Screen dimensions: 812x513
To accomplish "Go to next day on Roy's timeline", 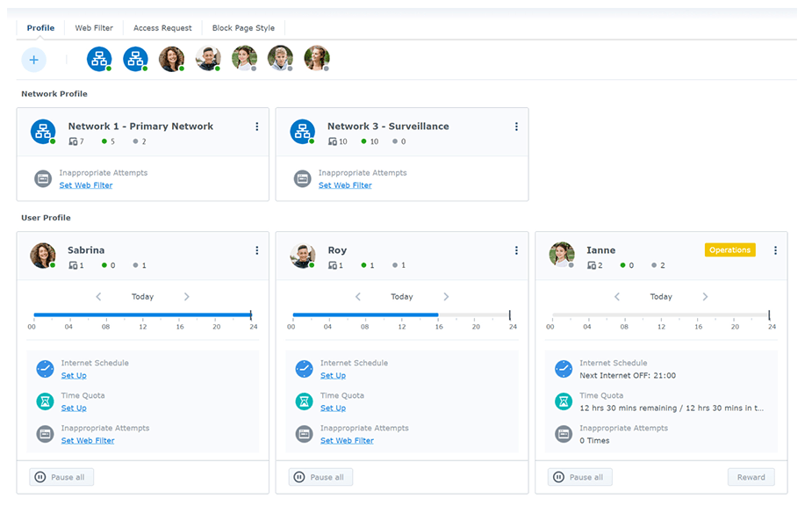I will 446,297.
